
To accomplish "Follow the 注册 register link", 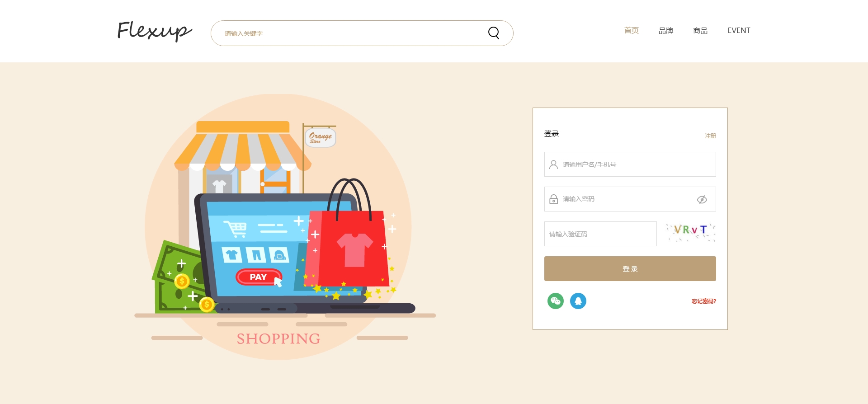I will point(711,136).
